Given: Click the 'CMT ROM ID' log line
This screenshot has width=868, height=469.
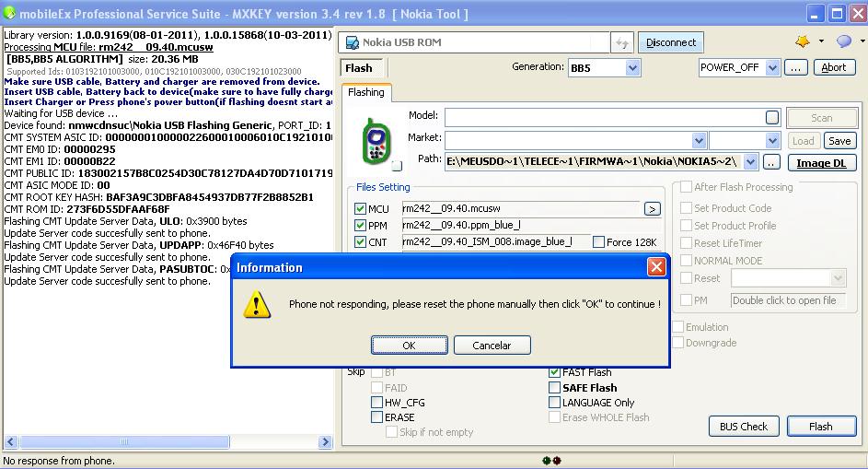Looking at the screenshot, I should (87, 209).
